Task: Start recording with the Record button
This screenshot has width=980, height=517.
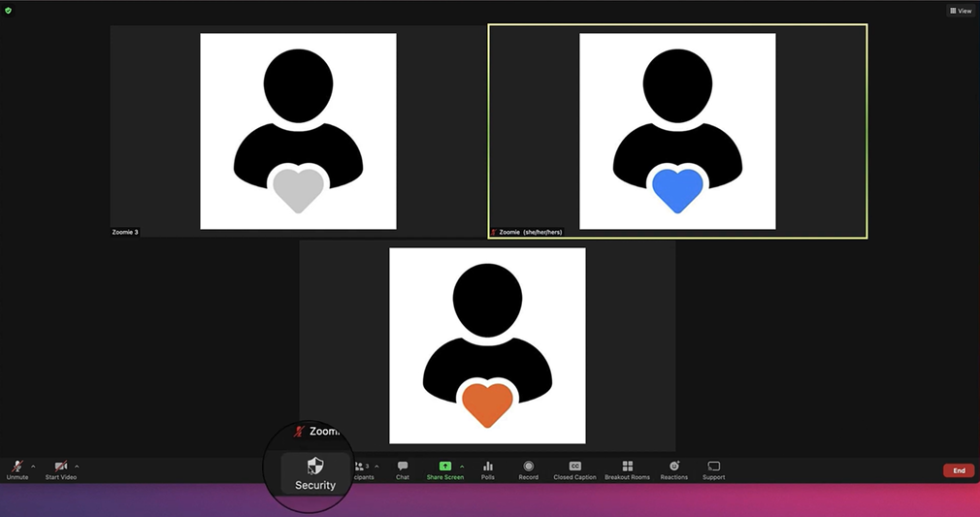Action: tap(529, 469)
